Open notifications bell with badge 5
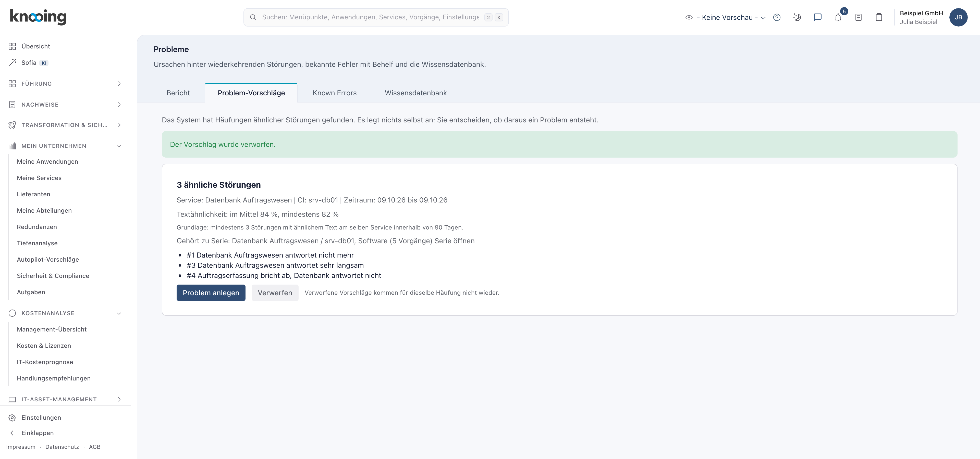This screenshot has height=459, width=980. click(x=838, y=18)
